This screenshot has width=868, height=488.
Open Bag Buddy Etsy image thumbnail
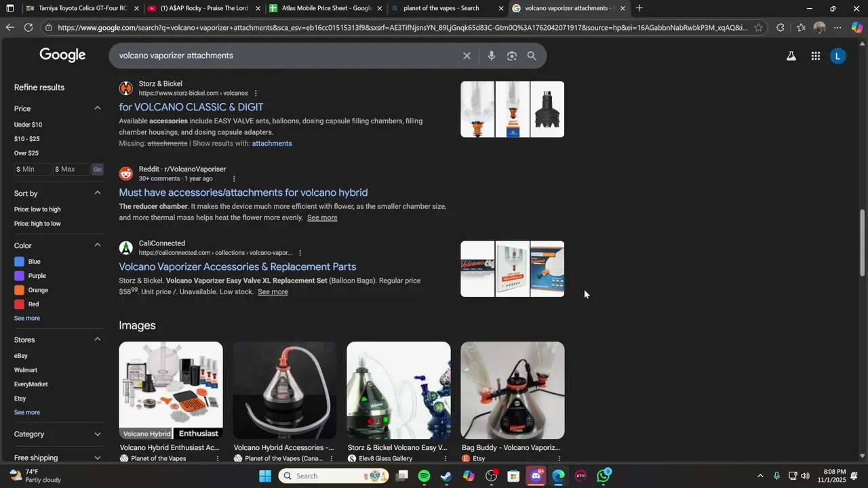(513, 390)
